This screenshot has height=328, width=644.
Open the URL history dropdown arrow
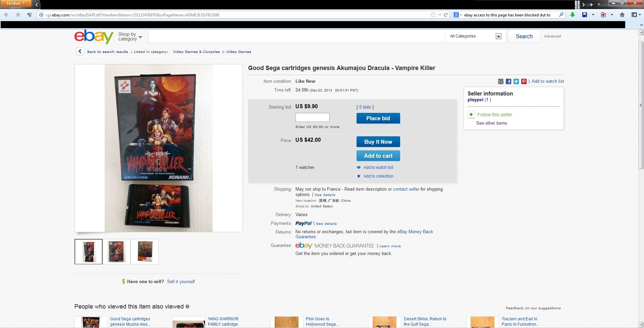[440, 15]
